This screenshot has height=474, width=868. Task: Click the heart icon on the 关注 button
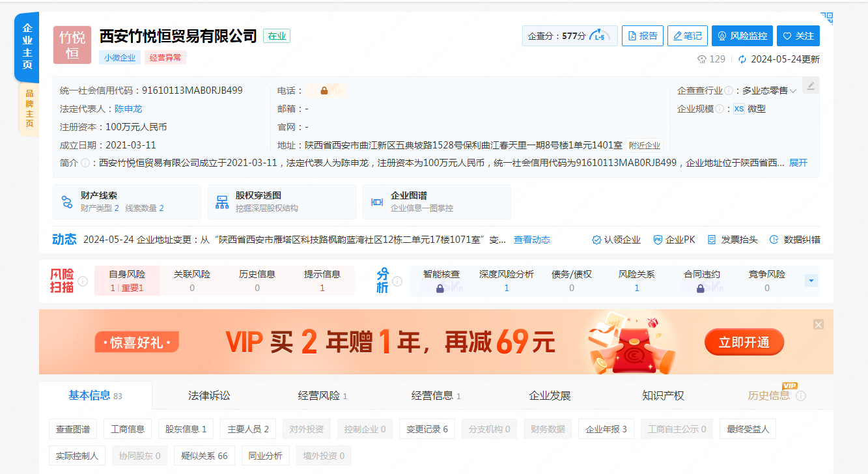(x=787, y=36)
